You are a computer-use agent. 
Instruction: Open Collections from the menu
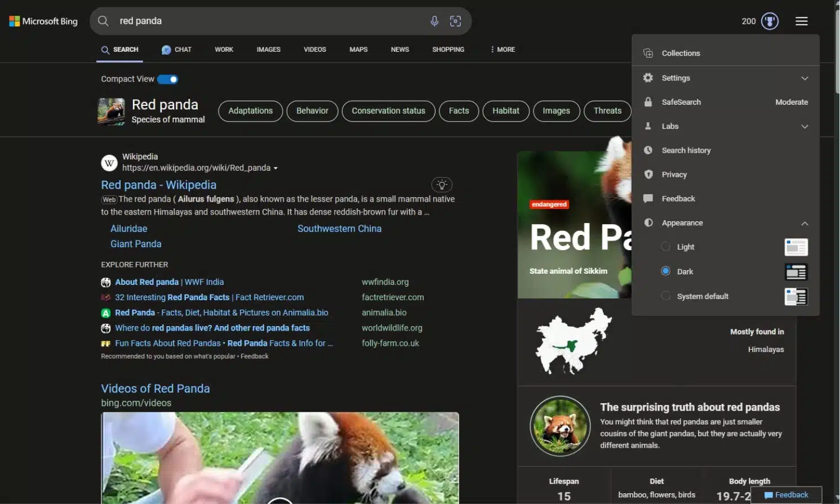click(x=681, y=53)
